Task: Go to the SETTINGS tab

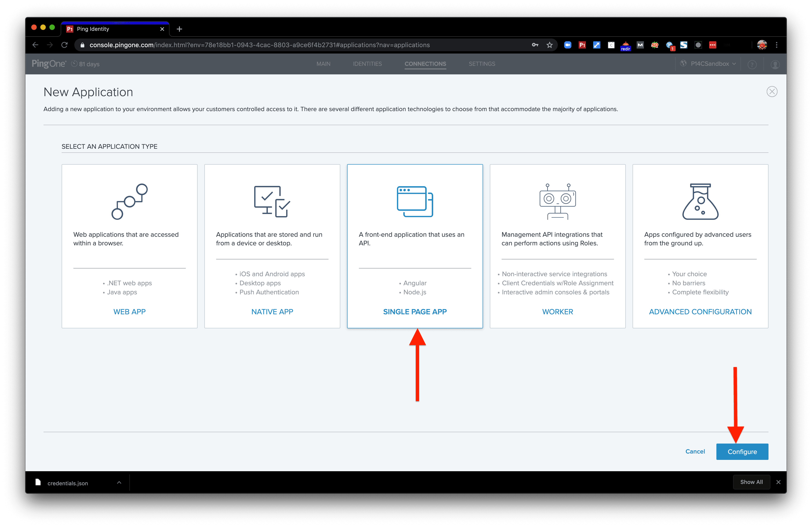Action: 482,64
